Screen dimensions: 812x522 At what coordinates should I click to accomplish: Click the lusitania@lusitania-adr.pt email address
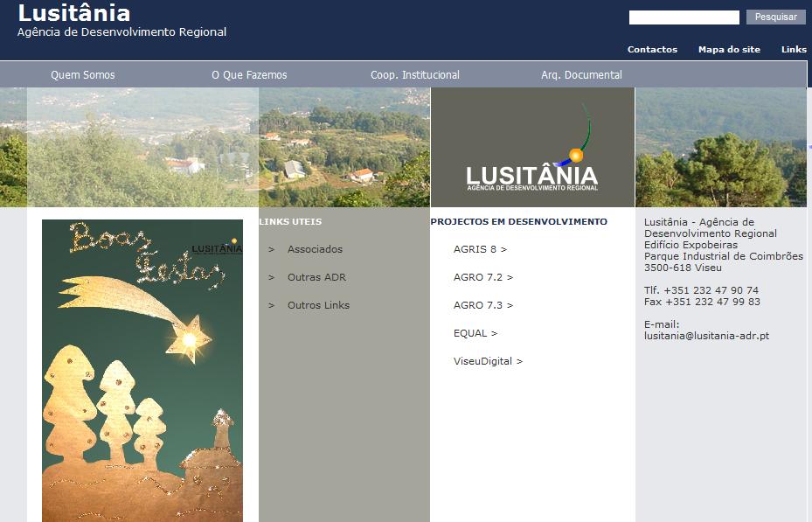pos(706,336)
